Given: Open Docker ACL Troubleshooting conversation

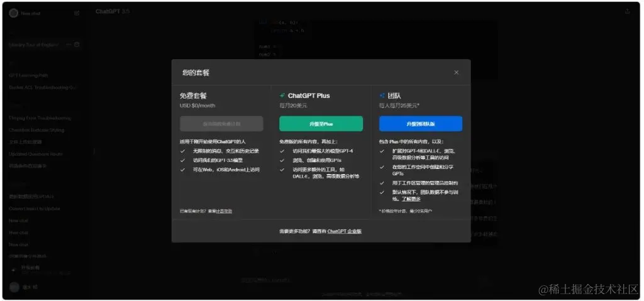Looking at the screenshot, I should click(x=42, y=87).
